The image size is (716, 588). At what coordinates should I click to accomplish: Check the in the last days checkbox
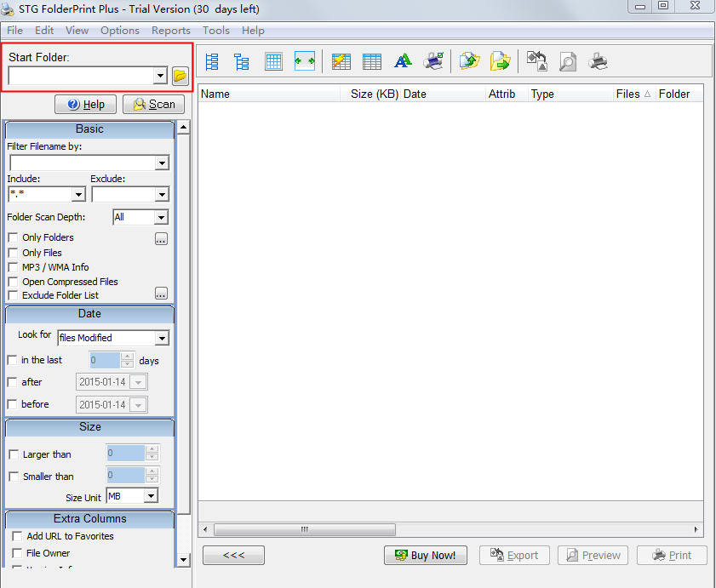click(x=12, y=360)
